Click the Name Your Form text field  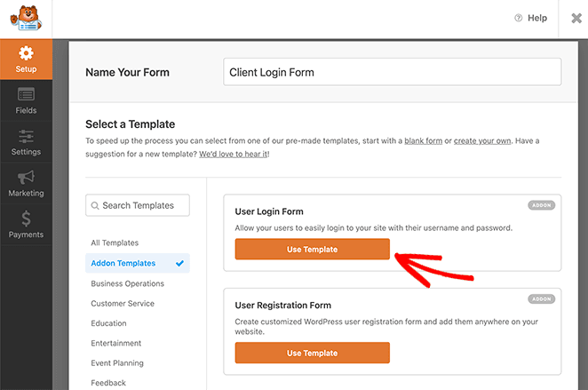[392, 72]
